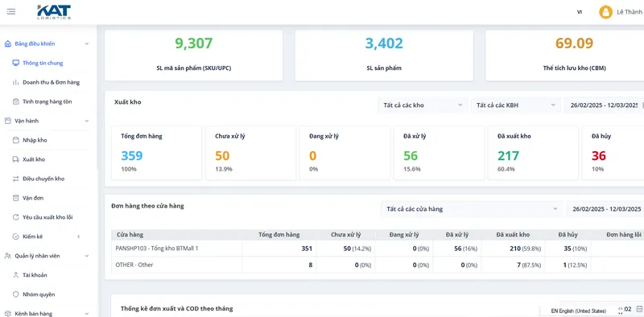Click the hamburger menu icon
This screenshot has width=644, height=317.
[11, 11]
